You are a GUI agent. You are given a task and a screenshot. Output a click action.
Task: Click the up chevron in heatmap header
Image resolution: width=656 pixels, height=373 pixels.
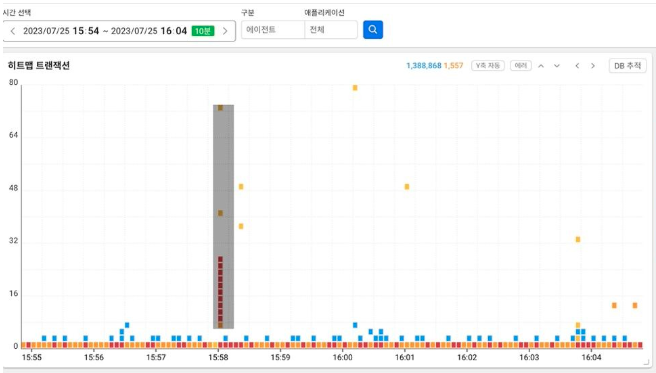coord(541,66)
